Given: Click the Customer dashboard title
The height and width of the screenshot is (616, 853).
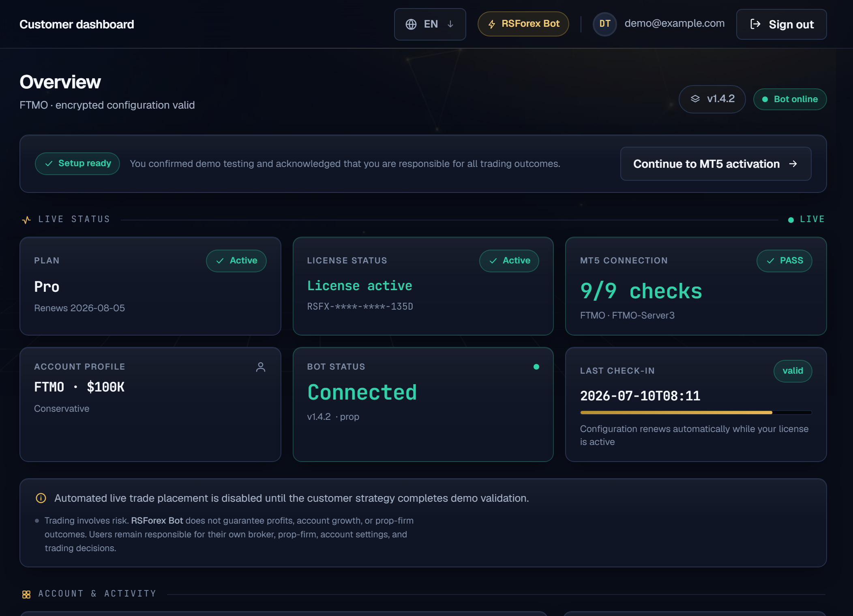Looking at the screenshot, I should [x=77, y=24].
